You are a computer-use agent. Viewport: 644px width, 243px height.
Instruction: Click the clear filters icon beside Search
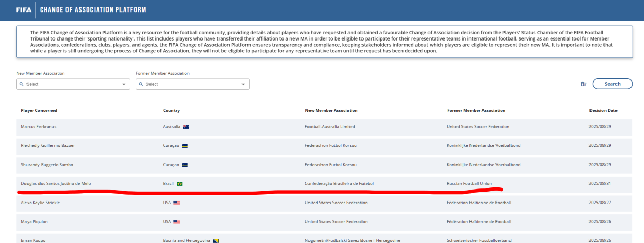pos(583,84)
